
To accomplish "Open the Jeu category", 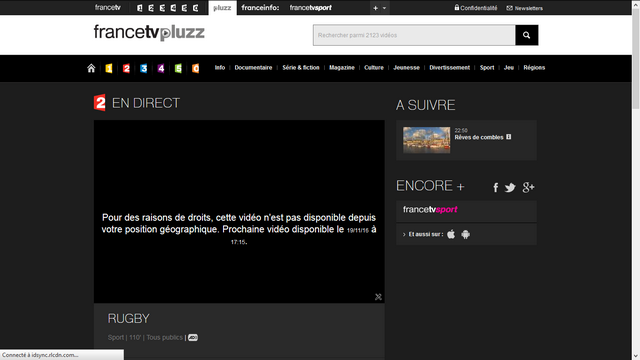I will coord(509,68).
